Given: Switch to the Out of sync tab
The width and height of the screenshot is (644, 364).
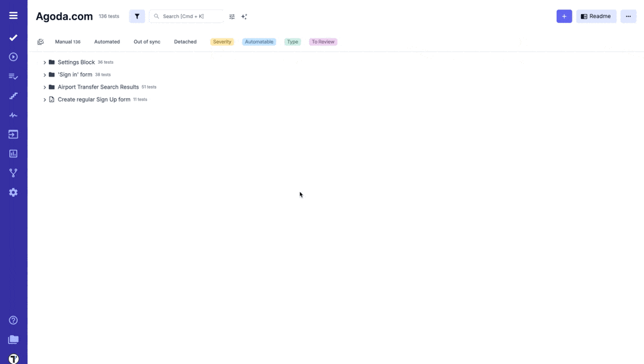Looking at the screenshot, I should 146,42.
